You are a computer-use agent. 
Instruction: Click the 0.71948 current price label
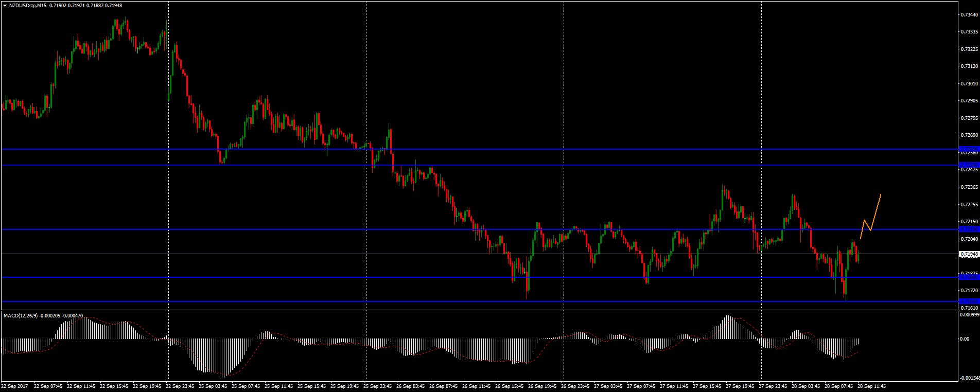coord(969,254)
